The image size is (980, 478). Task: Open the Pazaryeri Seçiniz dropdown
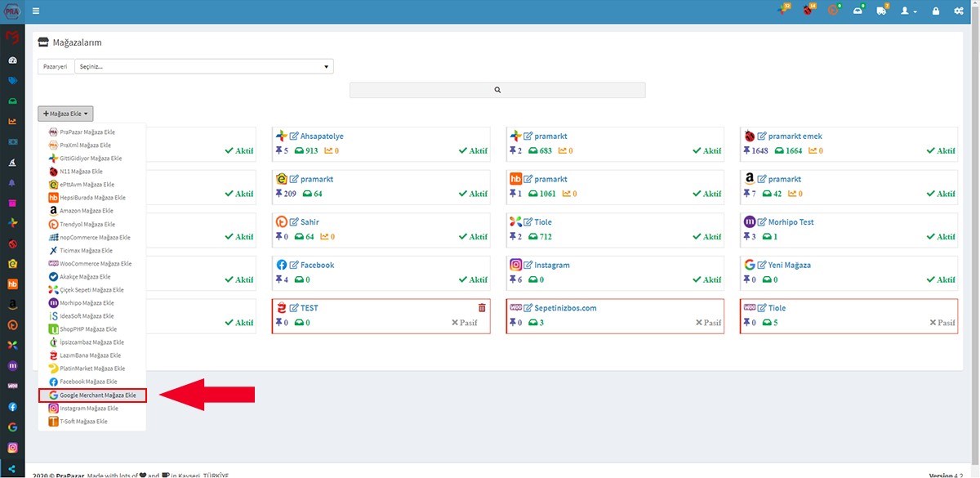point(203,67)
